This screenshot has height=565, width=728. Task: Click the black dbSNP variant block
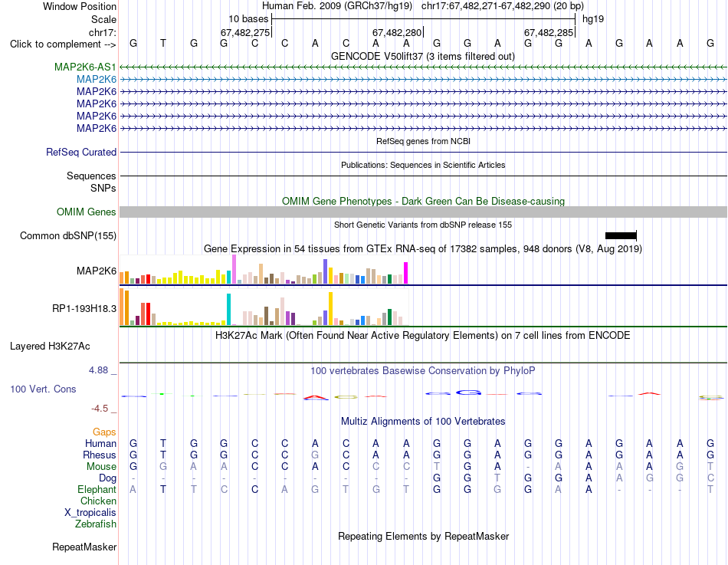click(621, 235)
